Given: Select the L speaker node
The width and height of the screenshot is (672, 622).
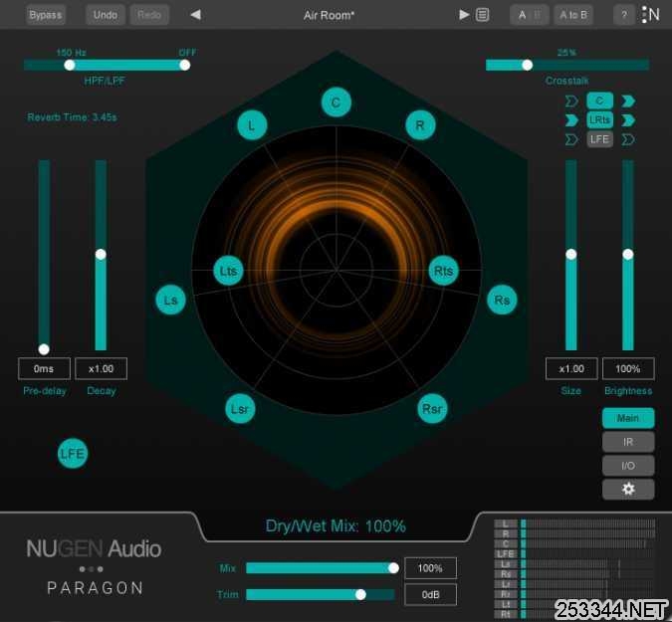Looking at the screenshot, I should [252, 125].
